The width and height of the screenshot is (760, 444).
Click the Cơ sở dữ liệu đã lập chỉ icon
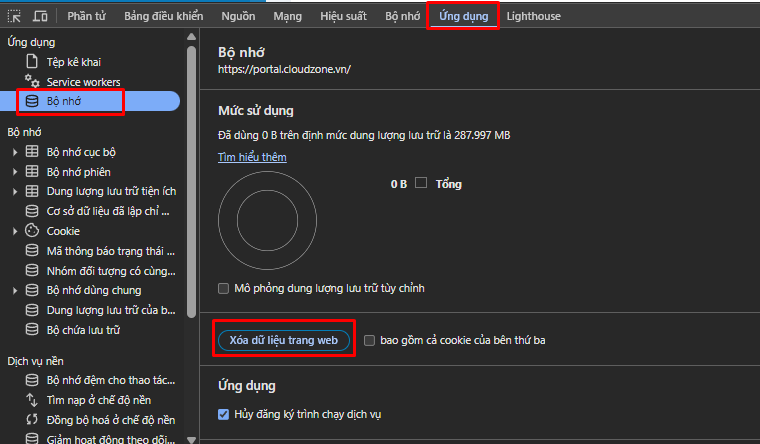(x=32, y=211)
